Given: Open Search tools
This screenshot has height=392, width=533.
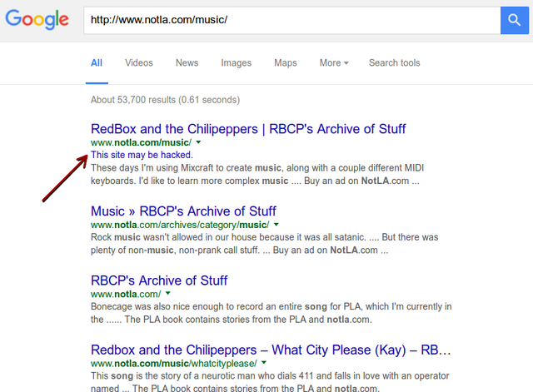Looking at the screenshot, I should (395, 63).
